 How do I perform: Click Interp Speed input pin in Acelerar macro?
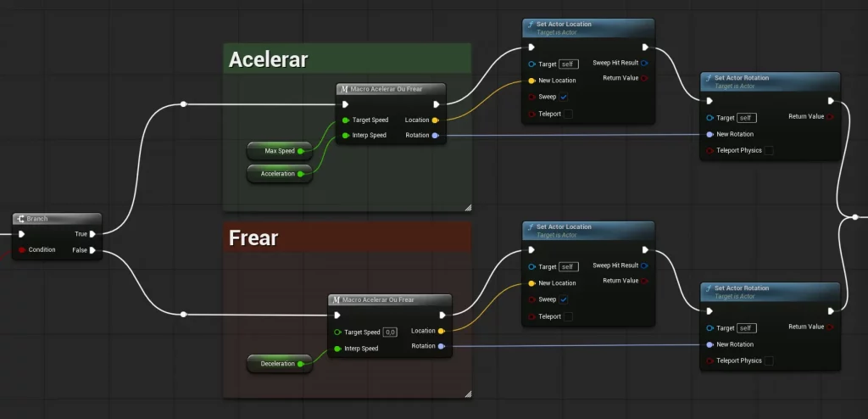pyautogui.click(x=345, y=136)
